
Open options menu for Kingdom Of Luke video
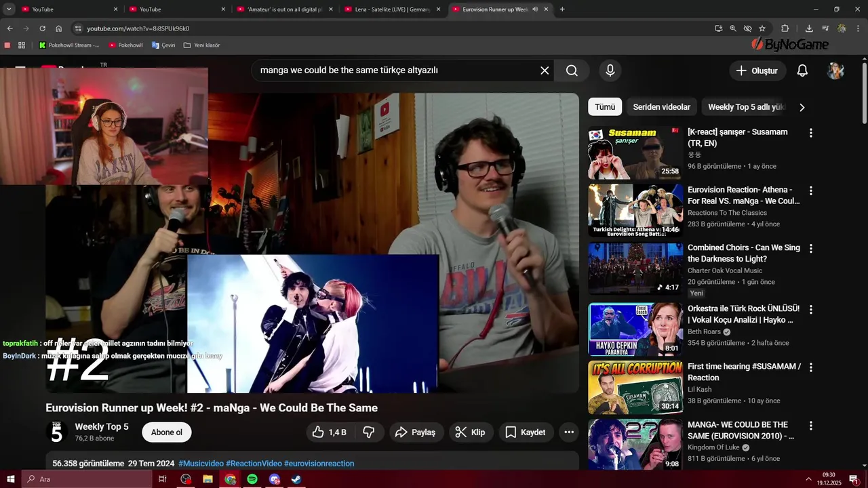click(x=810, y=426)
